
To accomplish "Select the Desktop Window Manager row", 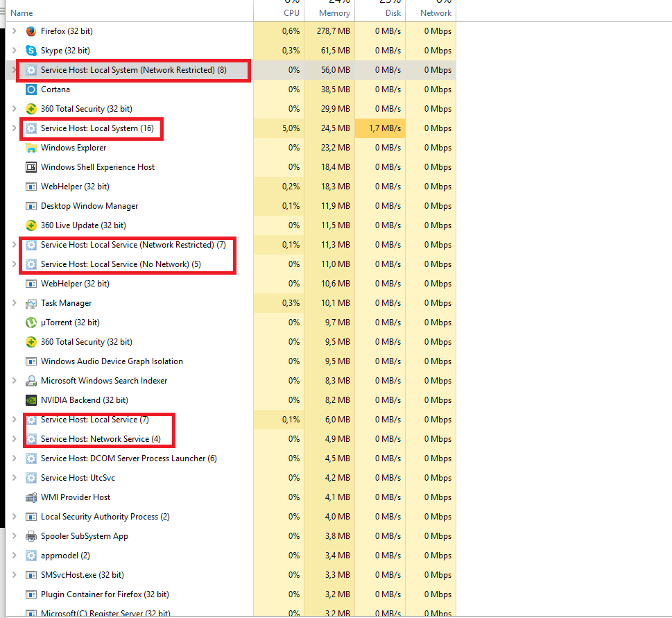I will (89, 206).
